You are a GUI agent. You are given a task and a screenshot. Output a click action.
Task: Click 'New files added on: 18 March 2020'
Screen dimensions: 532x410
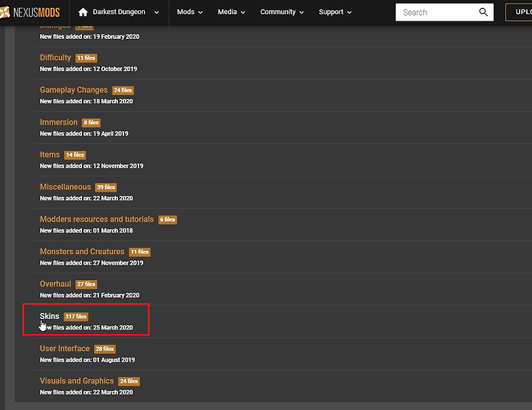pyautogui.click(x=86, y=101)
